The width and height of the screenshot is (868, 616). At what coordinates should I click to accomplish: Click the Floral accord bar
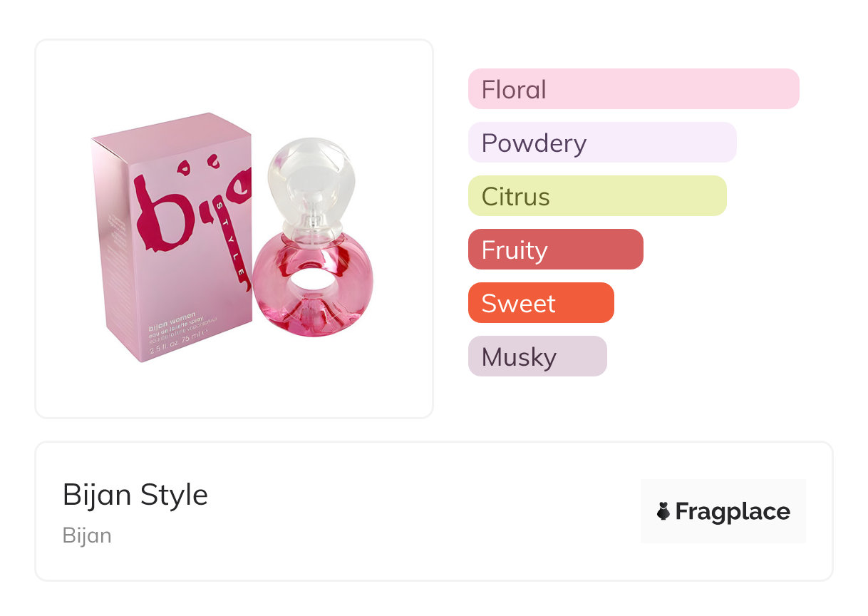pyautogui.click(x=634, y=89)
